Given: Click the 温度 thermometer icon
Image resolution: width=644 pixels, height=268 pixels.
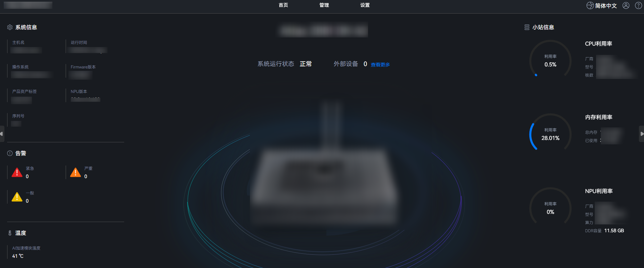Looking at the screenshot, I should coord(10,233).
